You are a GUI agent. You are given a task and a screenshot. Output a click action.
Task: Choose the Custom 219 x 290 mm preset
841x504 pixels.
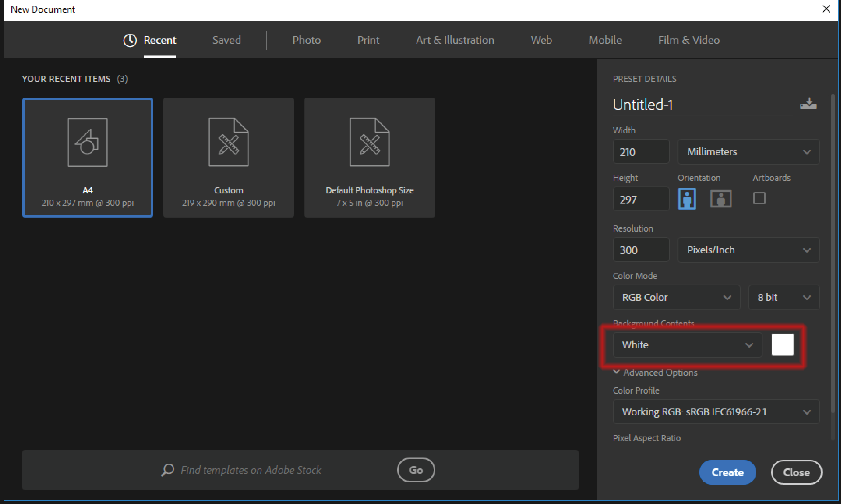[x=229, y=157]
